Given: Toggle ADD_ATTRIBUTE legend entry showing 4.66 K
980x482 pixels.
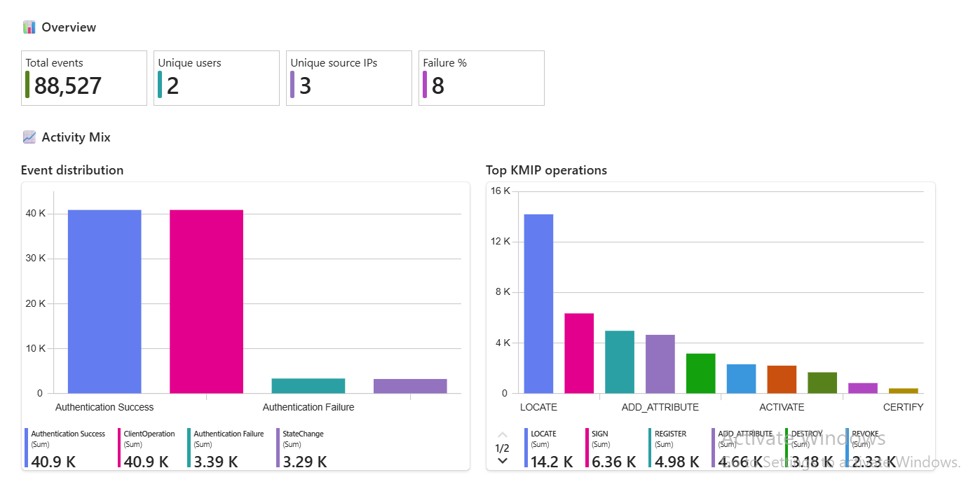Looking at the screenshot, I should (742, 448).
